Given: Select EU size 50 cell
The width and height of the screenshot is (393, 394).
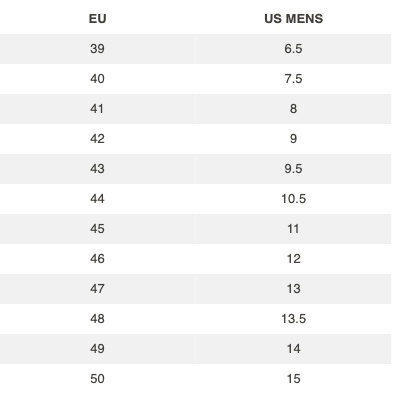Looking at the screenshot, I should [97, 379].
